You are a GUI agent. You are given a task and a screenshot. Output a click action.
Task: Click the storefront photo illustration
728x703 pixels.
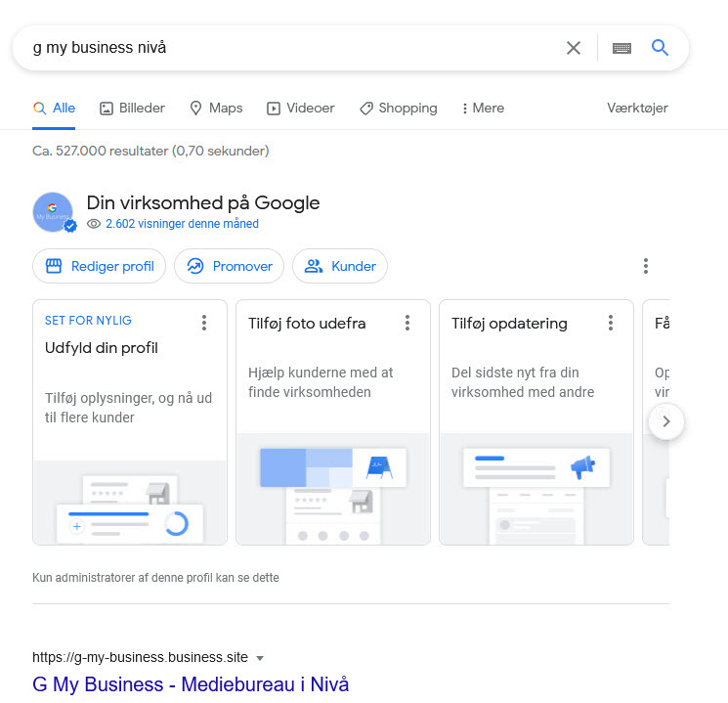pyautogui.click(x=333, y=489)
